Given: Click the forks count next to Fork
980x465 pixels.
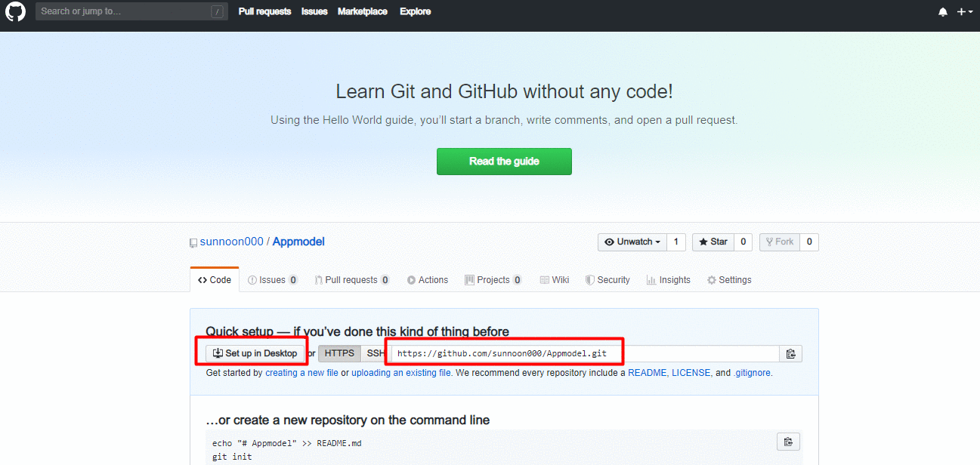Looking at the screenshot, I should pyautogui.click(x=809, y=242).
